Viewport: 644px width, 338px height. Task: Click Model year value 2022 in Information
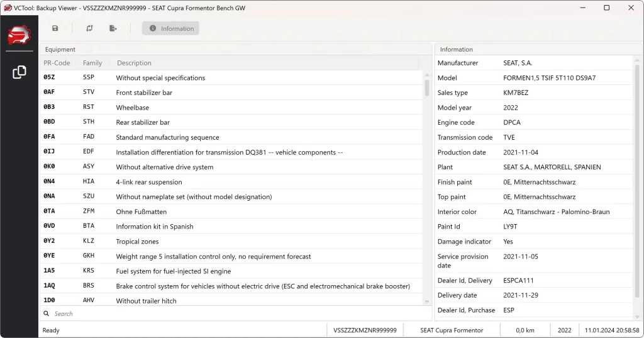[x=511, y=108]
